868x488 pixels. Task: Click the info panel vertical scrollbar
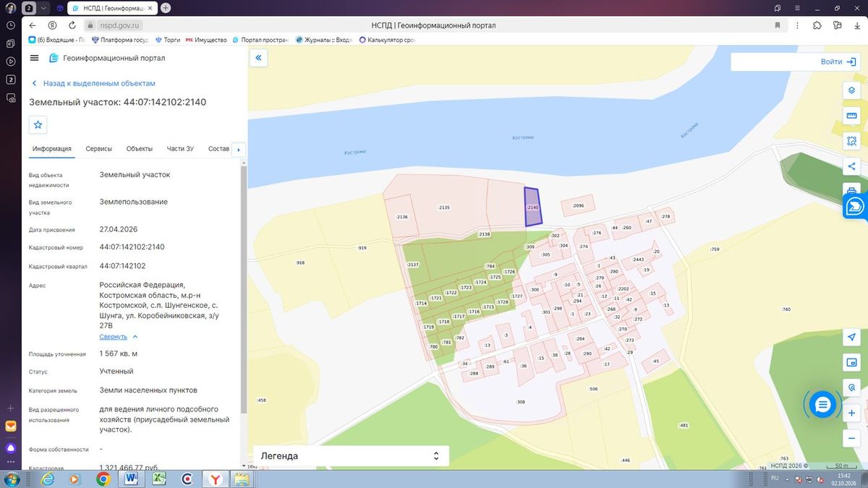(244, 289)
